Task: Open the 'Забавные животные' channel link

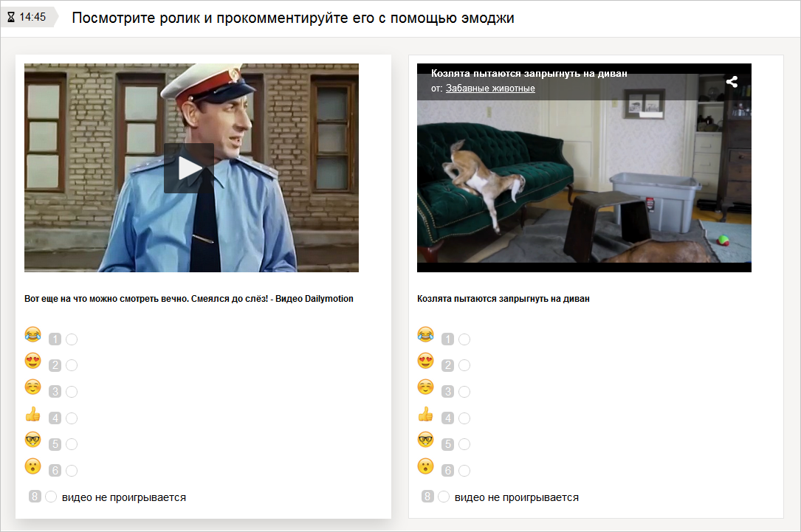Action: pos(490,89)
